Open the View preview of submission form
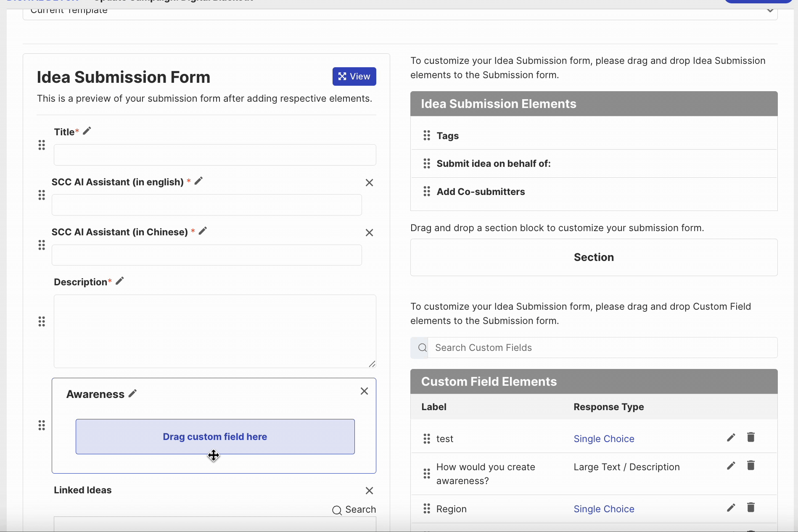Screen dimensions: 798x532 click(354, 76)
